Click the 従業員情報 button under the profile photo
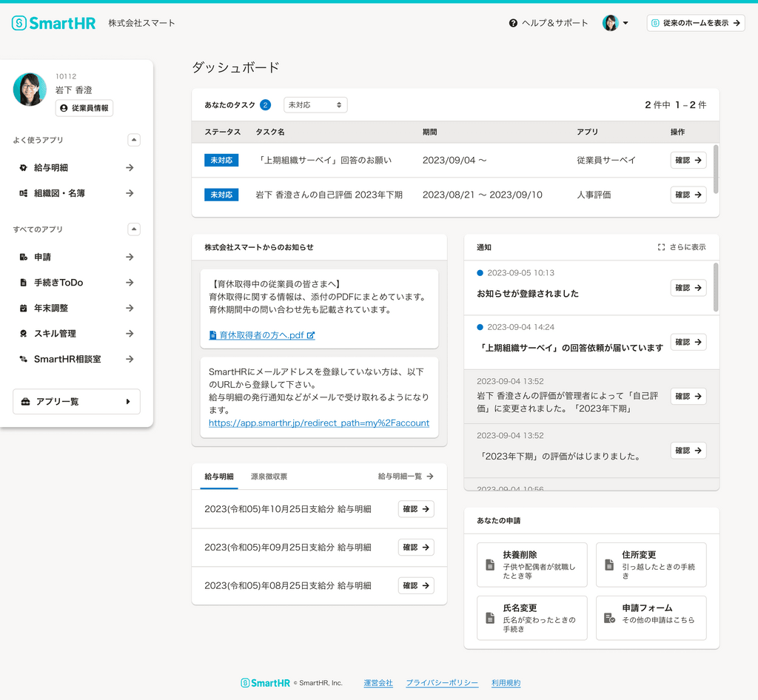Viewport: 758px width, 700px height. click(84, 108)
